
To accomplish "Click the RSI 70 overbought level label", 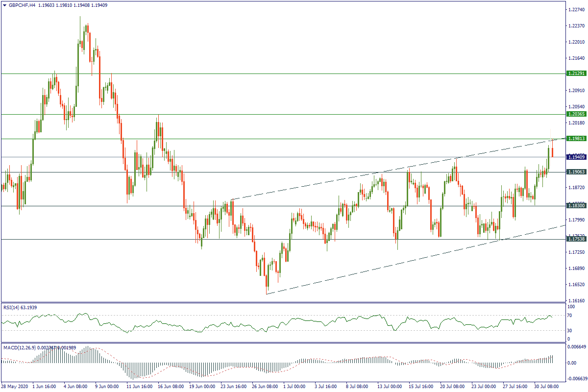I will pyautogui.click(x=568, y=315).
